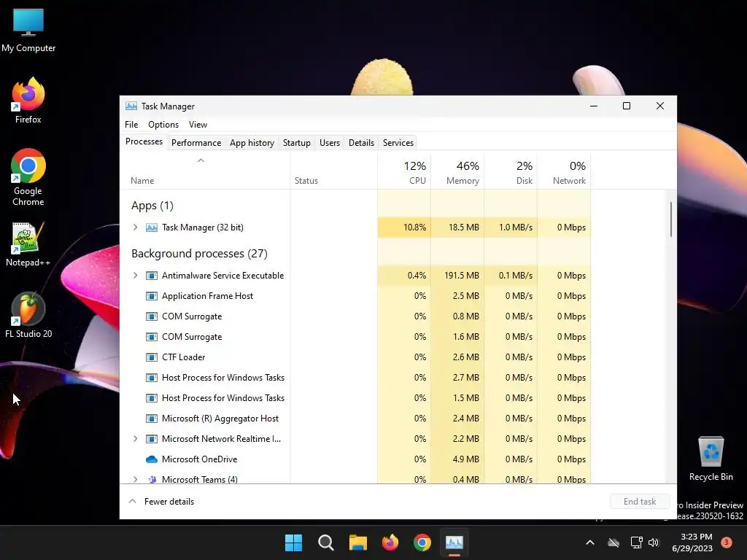This screenshot has height=560, width=747.
Task: Sort by Name column header
Action: pos(205,172)
